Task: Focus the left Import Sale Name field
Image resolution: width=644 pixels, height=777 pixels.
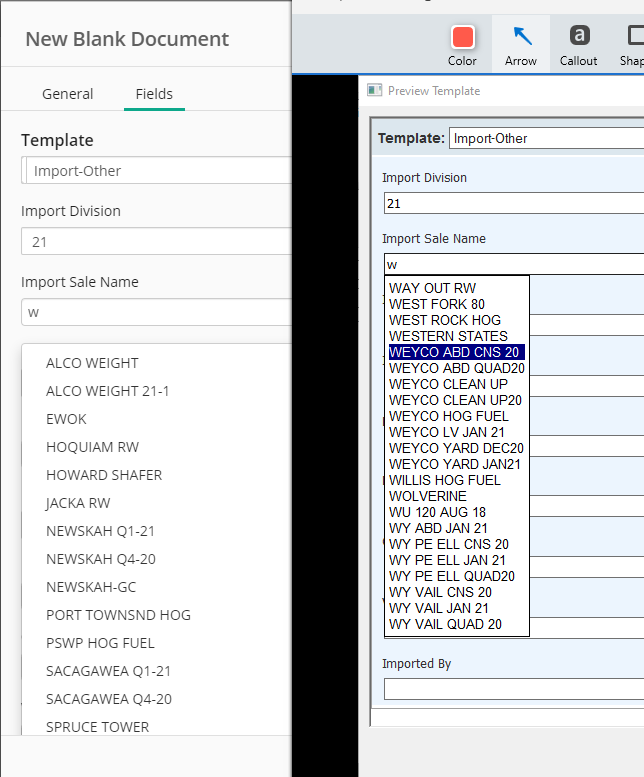Action: (156, 312)
